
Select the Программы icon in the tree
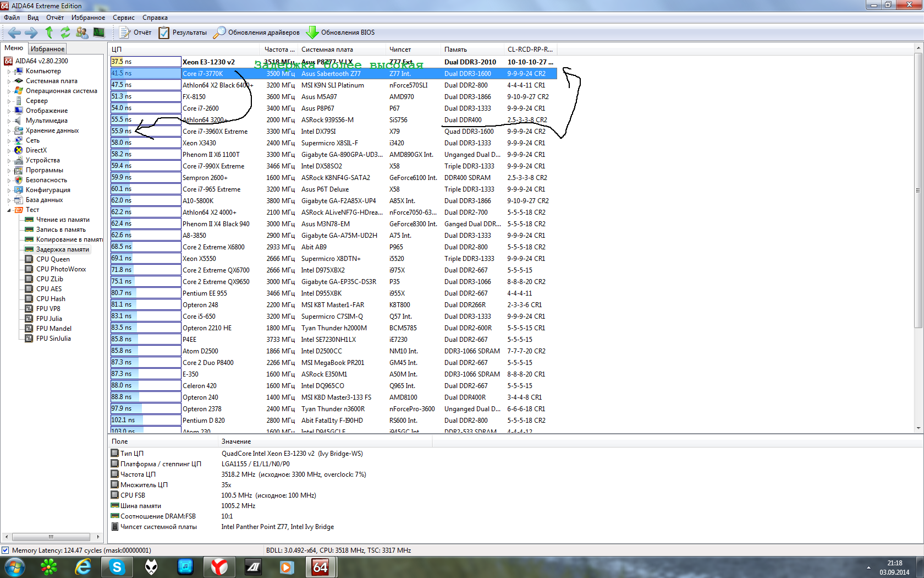(x=19, y=170)
